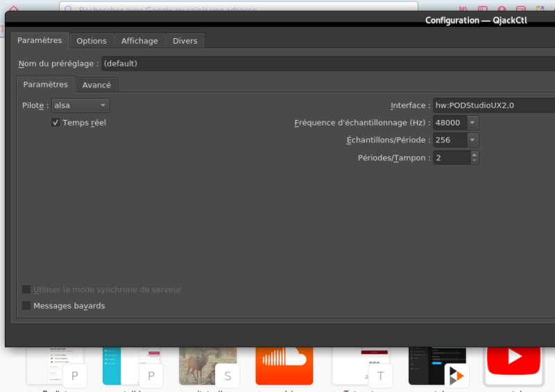Open the teal sidebar page shortcut tile
555x392 pixels.
pyautogui.click(x=131, y=366)
